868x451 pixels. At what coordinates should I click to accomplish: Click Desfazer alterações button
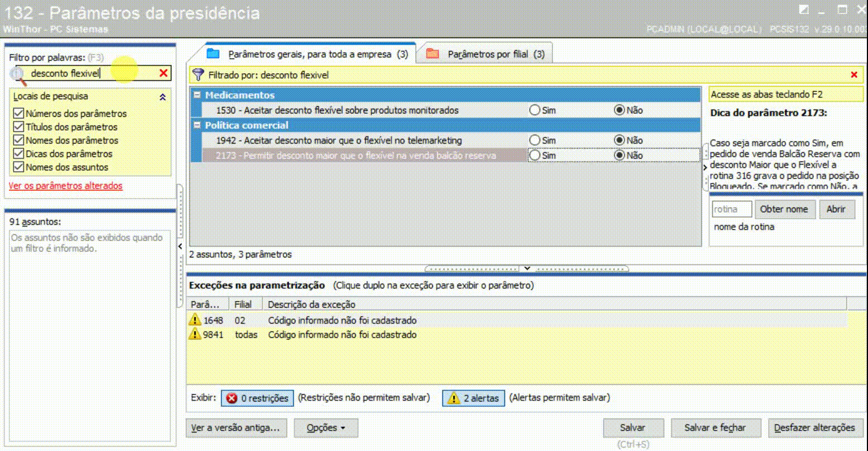pyautogui.click(x=814, y=428)
